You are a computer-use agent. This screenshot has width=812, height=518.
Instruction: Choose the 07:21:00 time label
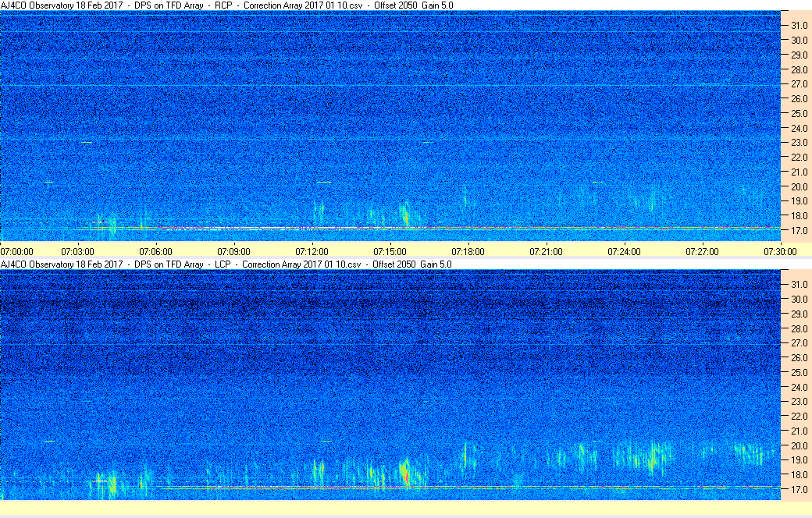click(x=546, y=251)
